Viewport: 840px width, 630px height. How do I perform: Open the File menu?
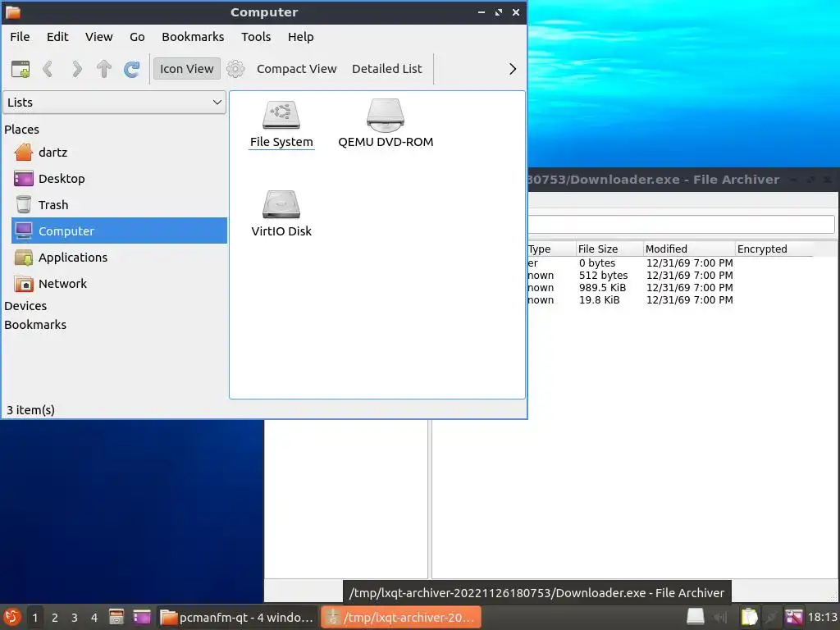point(20,37)
